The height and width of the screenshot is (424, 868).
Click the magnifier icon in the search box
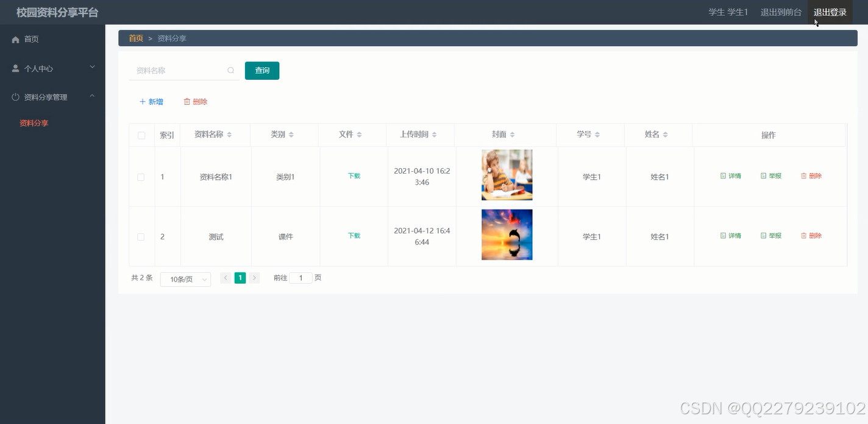coord(230,70)
